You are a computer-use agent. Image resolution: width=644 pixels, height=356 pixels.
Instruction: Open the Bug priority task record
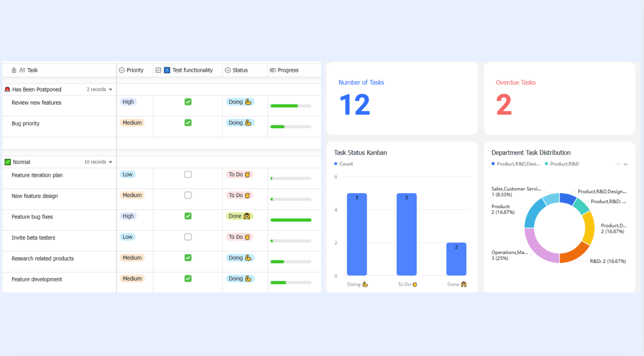click(26, 123)
